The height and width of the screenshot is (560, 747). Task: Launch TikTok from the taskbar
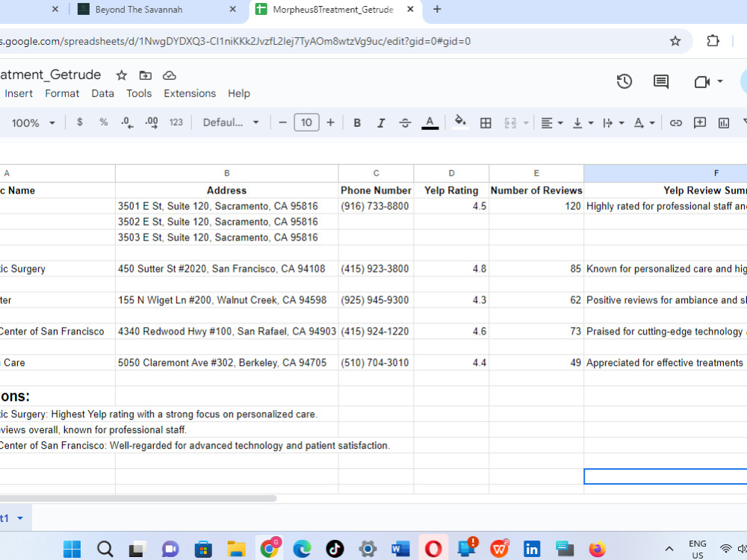[x=335, y=549]
